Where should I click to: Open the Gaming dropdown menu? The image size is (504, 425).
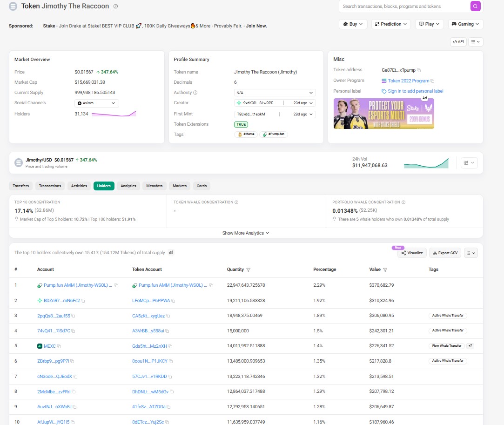(x=465, y=24)
